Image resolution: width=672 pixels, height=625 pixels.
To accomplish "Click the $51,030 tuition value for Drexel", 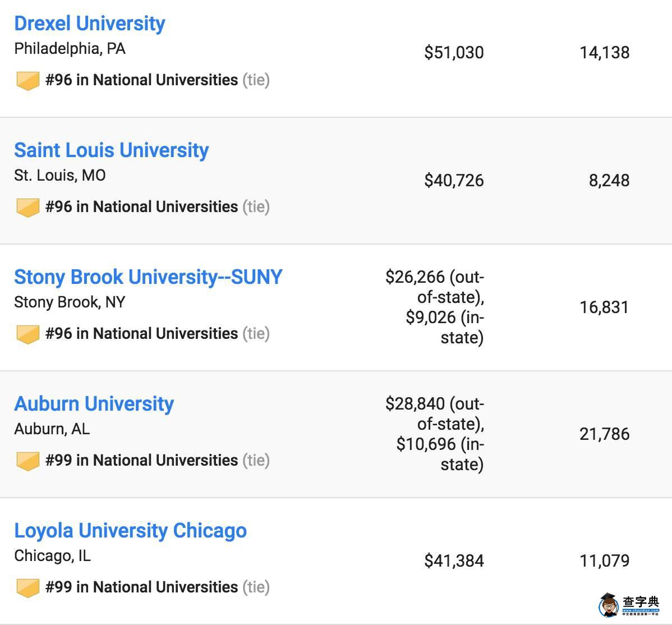I will 454,53.
